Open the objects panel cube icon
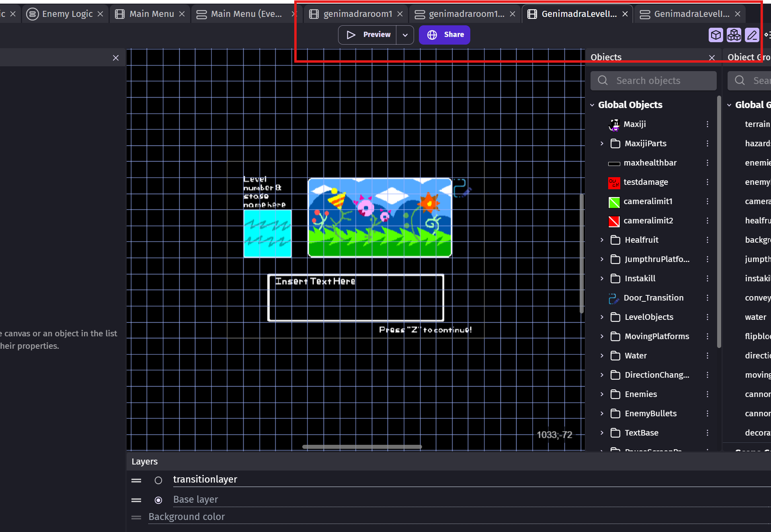Image resolution: width=771 pixels, height=532 pixels. pos(716,35)
